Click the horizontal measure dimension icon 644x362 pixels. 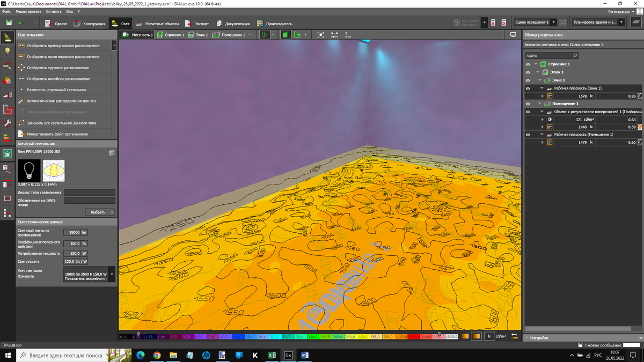pos(334,34)
